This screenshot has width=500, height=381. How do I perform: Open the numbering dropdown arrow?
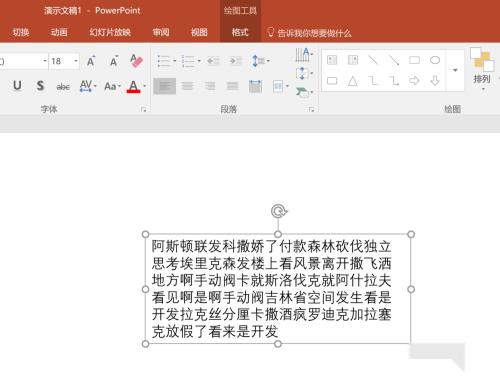pos(199,61)
